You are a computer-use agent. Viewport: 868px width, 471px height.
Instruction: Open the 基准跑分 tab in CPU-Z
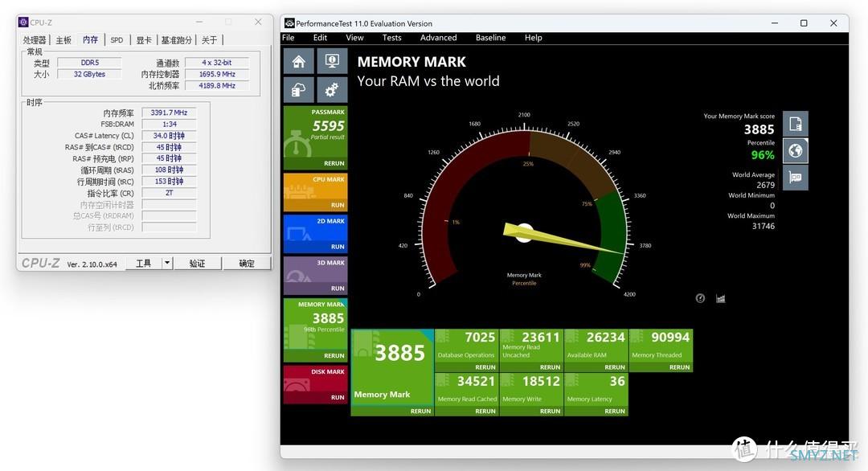pyautogui.click(x=177, y=40)
